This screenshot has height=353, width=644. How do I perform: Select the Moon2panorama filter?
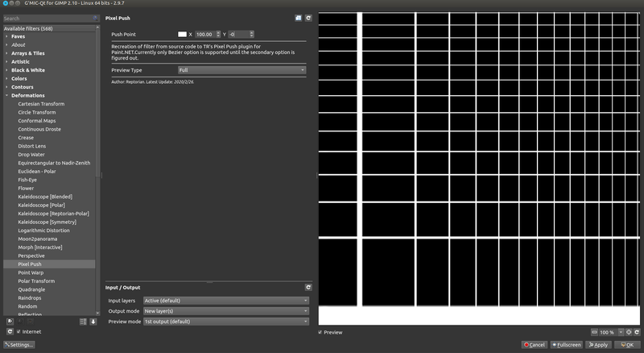pos(37,239)
